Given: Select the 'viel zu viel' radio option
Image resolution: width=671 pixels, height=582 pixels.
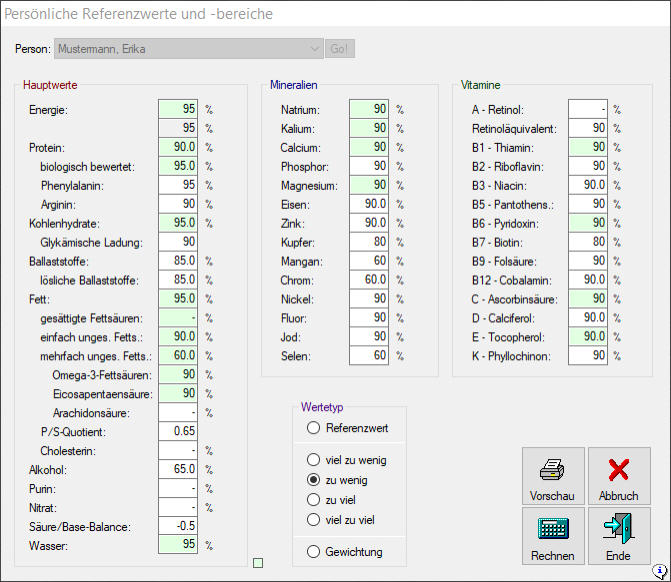Looking at the screenshot, I should pos(314,519).
